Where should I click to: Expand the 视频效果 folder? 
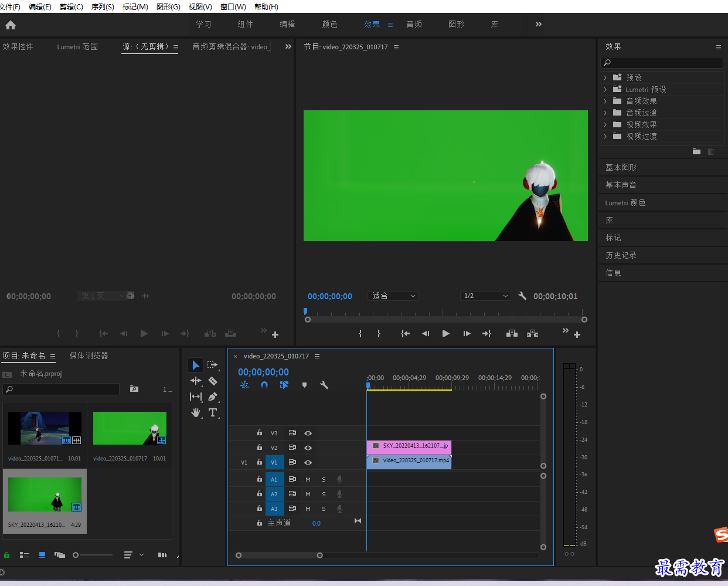(605, 124)
